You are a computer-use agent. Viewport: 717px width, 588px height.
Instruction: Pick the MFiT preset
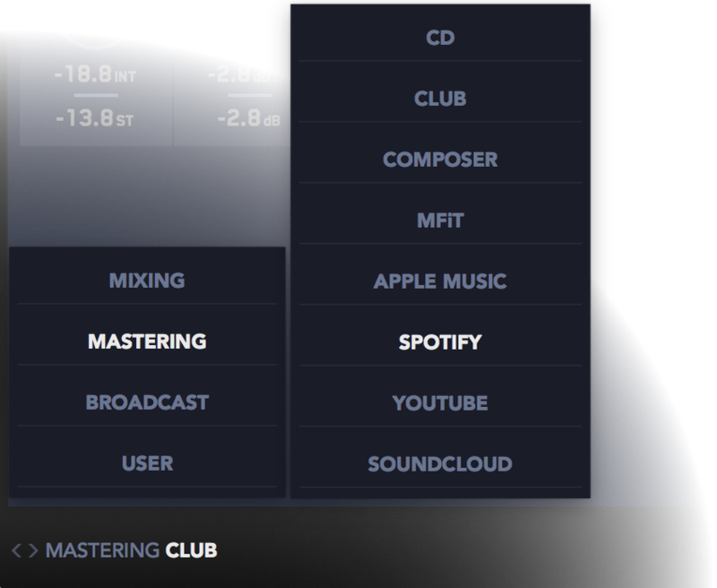click(440, 220)
